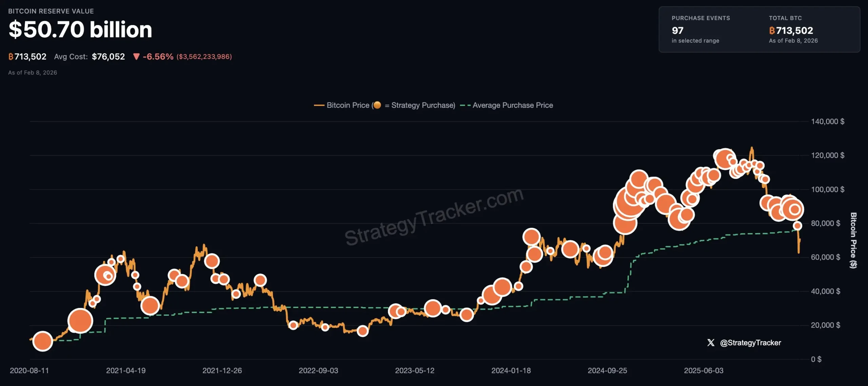
Task: Click the 2023-05-12 date axis label
Action: 415,370
